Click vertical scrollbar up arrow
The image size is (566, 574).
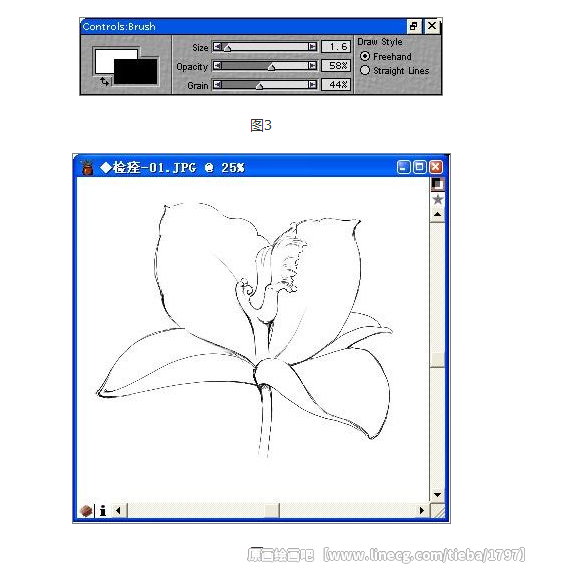click(437, 215)
